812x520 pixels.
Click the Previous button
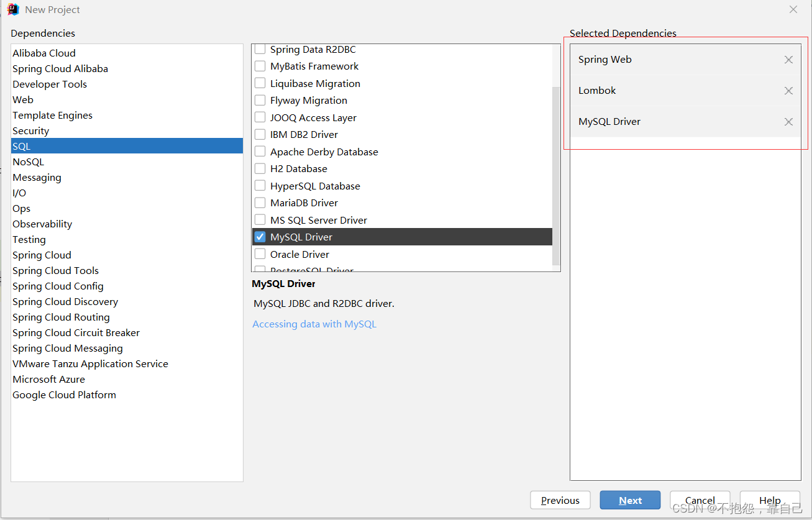tap(560, 500)
